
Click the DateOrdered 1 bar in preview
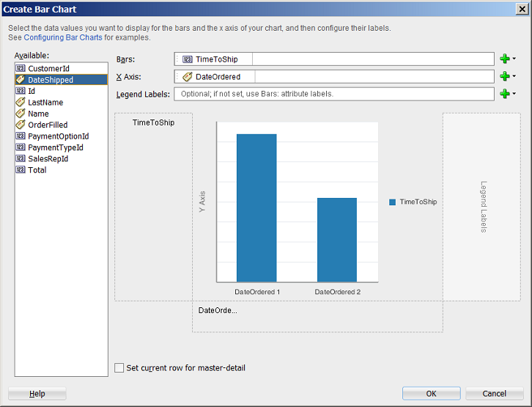[x=256, y=208]
